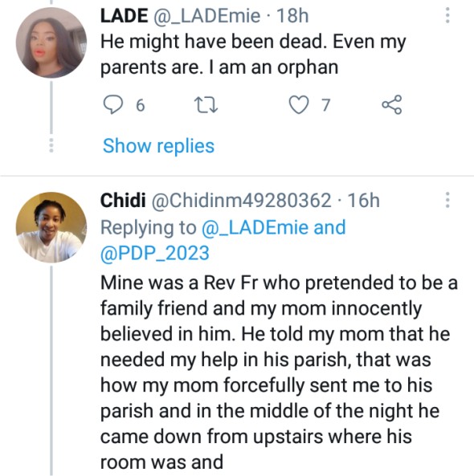View Chidi's profile picture
This screenshot has height=476, width=474.
tap(51, 227)
